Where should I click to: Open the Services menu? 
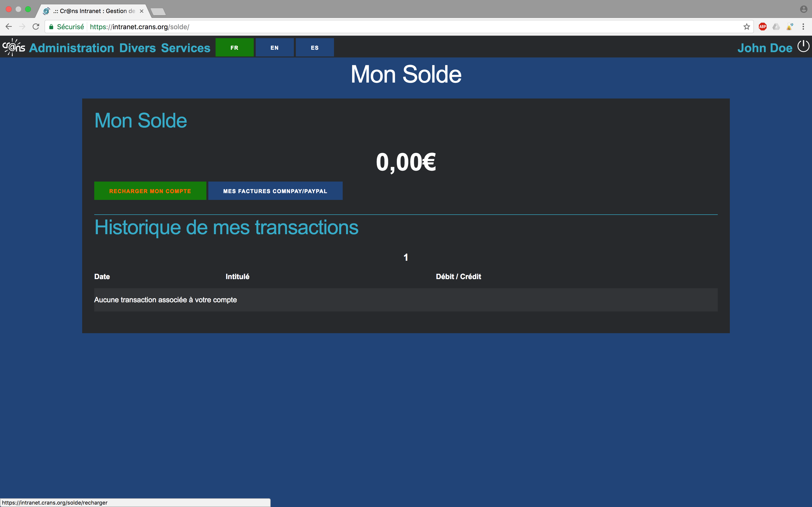coord(186,48)
